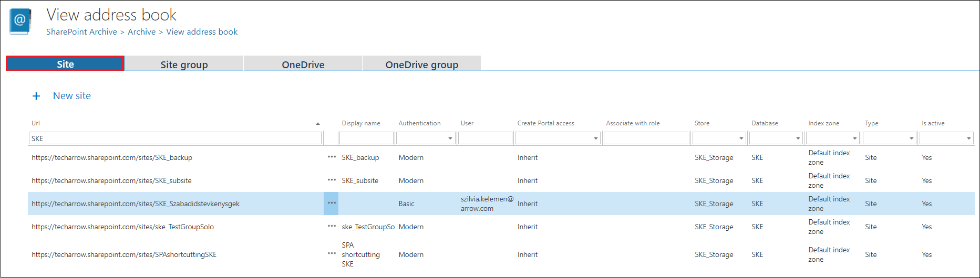This screenshot has width=980, height=278.
Task: Open the OneDrive tab
Action: [303, 64]
